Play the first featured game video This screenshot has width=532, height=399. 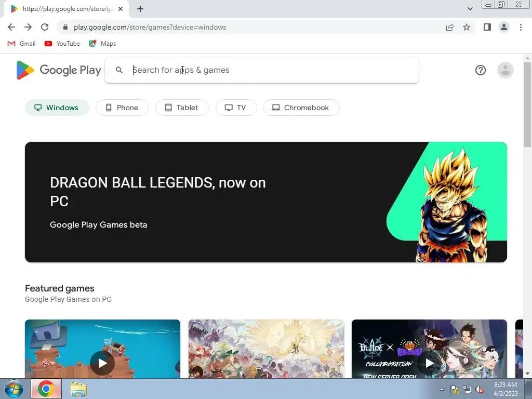click(102, 363)
